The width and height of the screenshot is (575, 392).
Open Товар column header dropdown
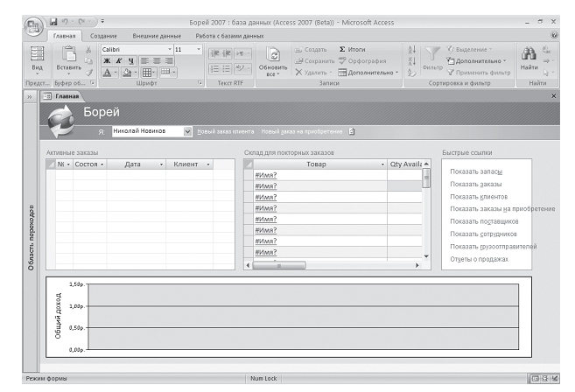coord(382,164)
